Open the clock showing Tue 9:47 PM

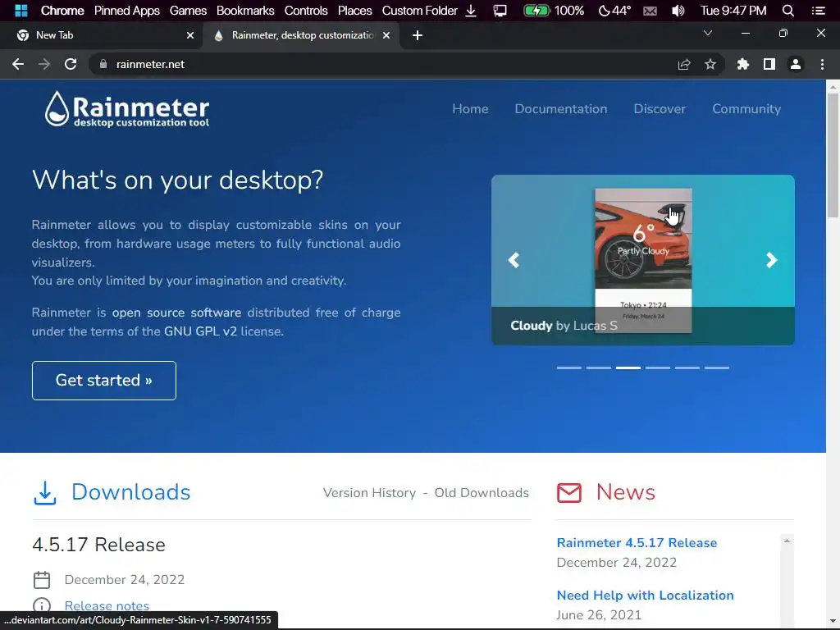click(x=733, y=10)
